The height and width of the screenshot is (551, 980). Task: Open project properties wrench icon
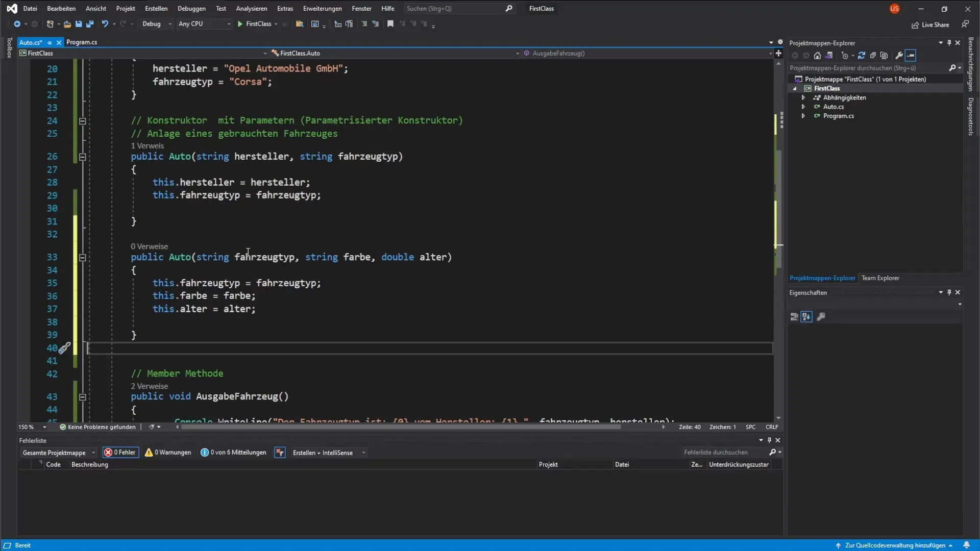[x=899, y=56]
